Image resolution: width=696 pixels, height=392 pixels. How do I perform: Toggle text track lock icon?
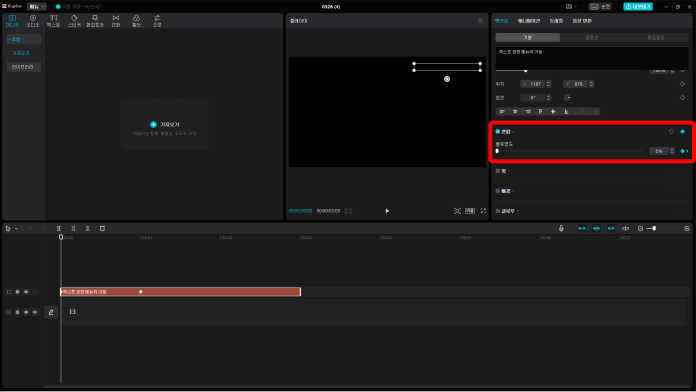click(x=17, y=292)
